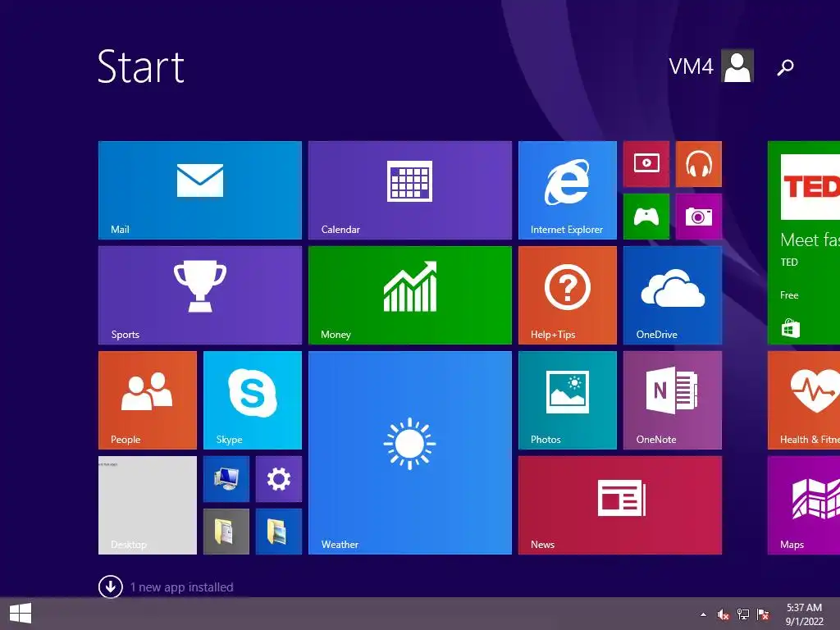840x630 pixels.
Task: Click the muted speaker volume icon
Action: pos(724,614)
